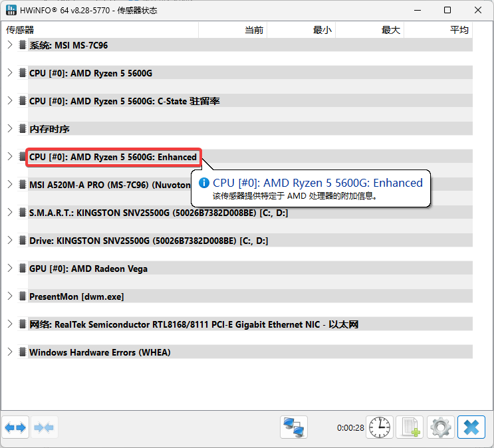This screenshot has height=448, width=494.
Task: Click the elapsed time 0:00:28
Action: [x=350, y=427]
